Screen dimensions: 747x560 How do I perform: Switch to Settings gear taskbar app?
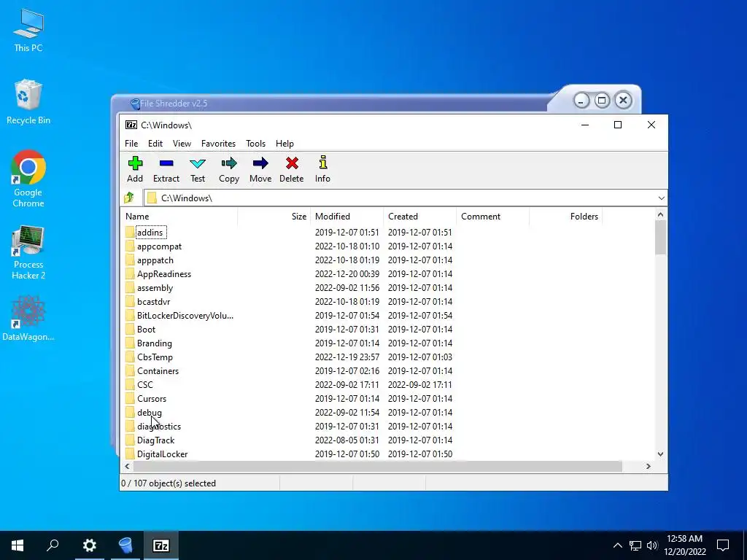(90, 545)
